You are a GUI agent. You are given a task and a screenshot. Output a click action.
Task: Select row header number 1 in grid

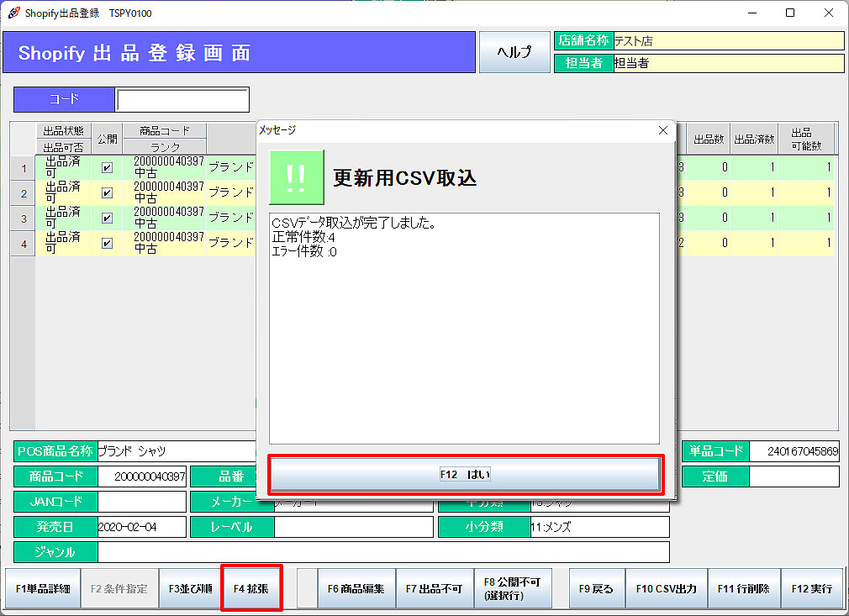pyautogui.click(x=23, y=167)
